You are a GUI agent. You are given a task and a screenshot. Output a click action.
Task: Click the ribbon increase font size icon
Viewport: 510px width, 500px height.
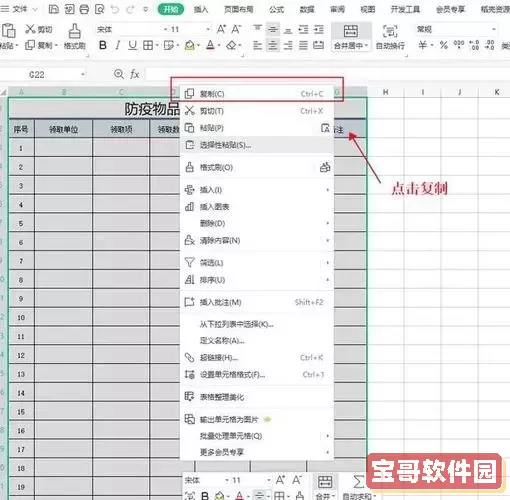(221, 29)
